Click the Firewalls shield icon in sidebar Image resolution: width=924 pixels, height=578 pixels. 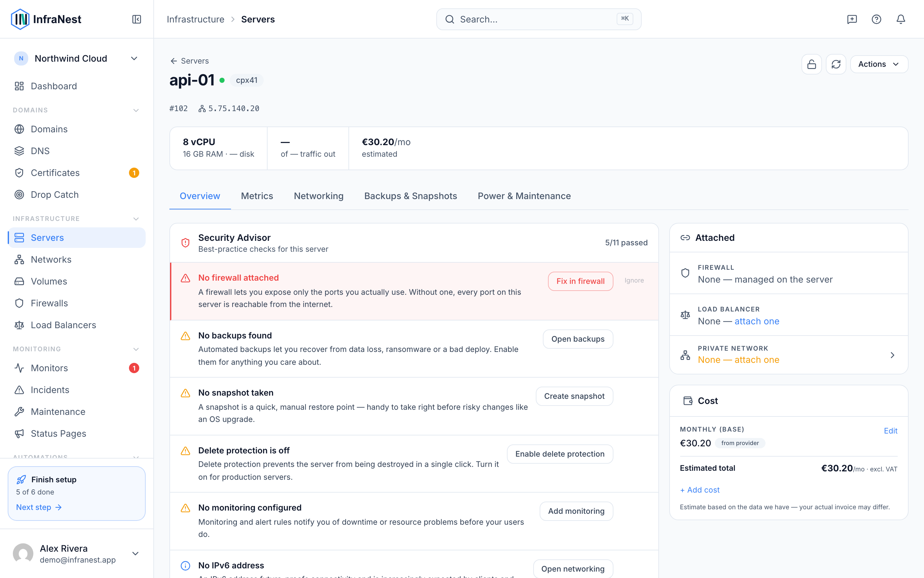[x=19, y=303]
